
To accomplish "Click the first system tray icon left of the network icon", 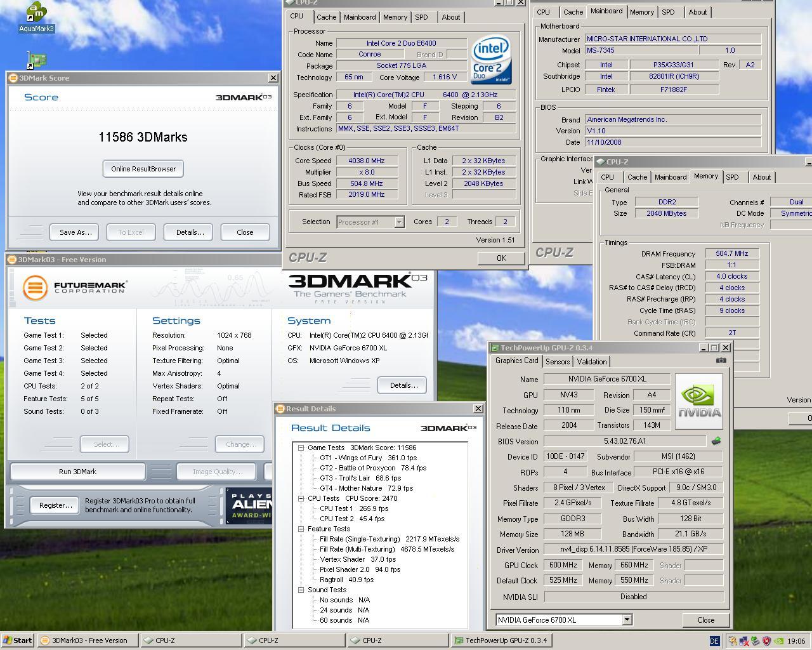I will [733, 641].
